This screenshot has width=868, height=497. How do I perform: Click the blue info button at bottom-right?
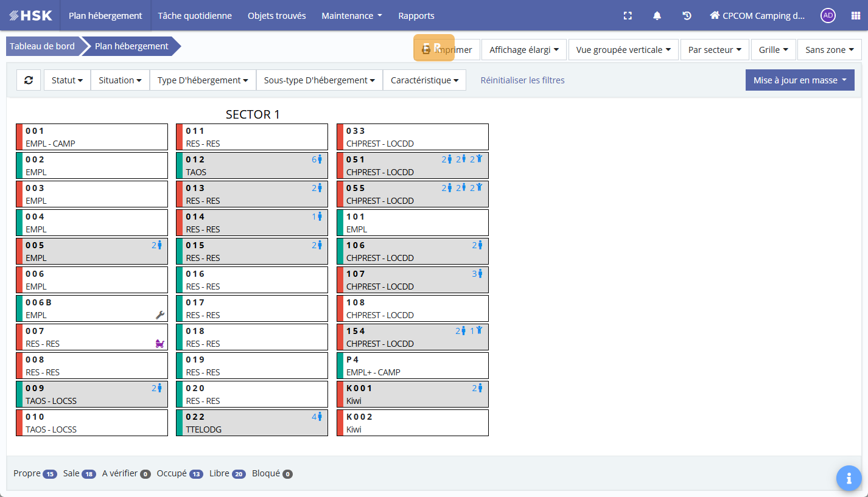(x=849, y=478)
